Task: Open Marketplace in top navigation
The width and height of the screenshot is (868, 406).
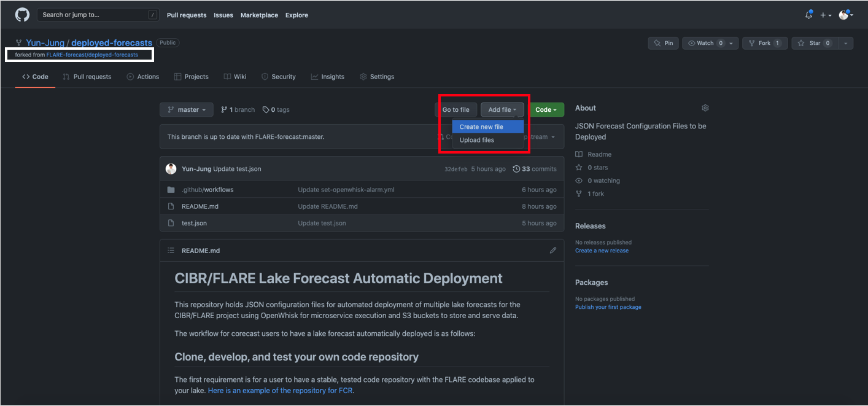Action: [x=259, y=15]
